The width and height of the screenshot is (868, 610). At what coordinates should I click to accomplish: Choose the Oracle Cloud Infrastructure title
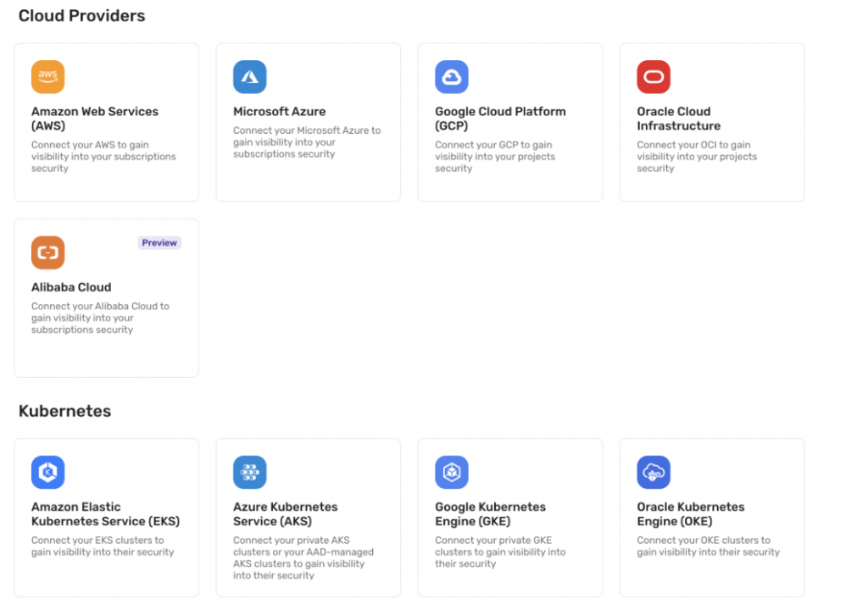pos(679,119)
